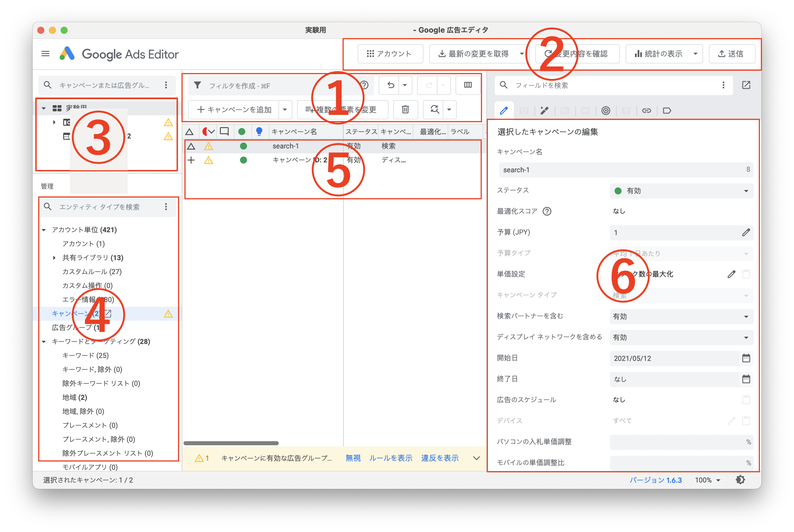
Task: Click the label tag icon in edit panel
Action: click(667, 110)
